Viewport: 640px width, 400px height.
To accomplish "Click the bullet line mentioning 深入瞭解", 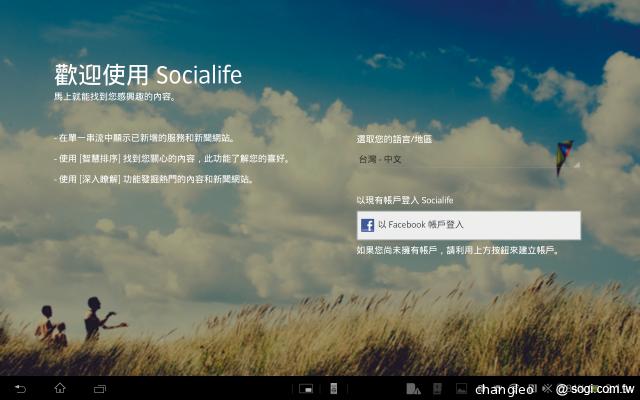I will 154,179.
